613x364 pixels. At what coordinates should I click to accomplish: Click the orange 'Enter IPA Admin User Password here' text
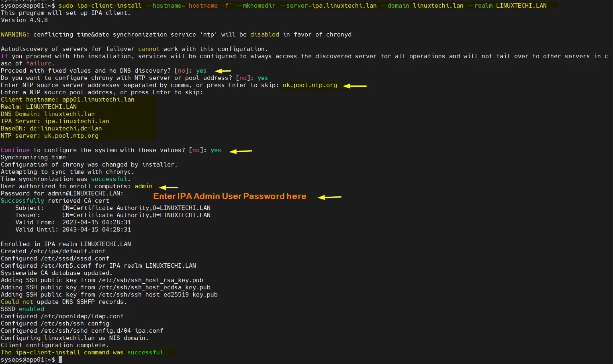pyautogui.click(x=229, y=196)
